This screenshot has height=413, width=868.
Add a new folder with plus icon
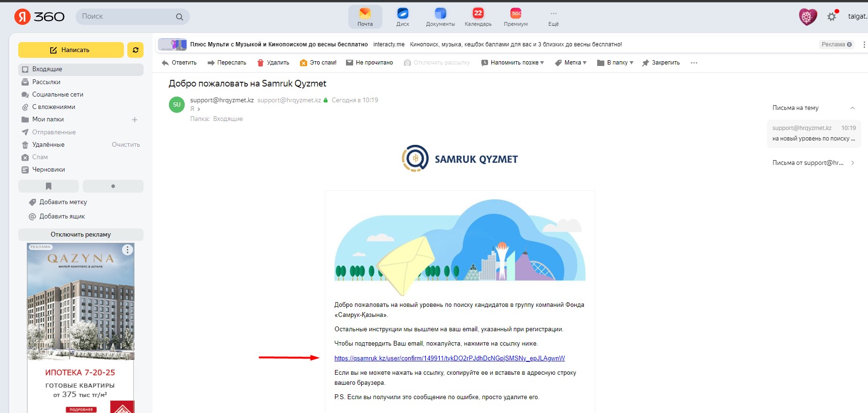tap(134, 120)
